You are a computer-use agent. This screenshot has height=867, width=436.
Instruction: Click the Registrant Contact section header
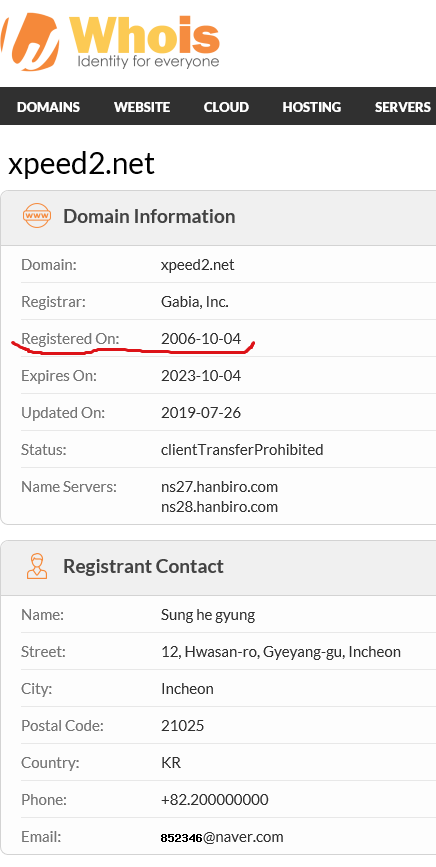[218, 568]
